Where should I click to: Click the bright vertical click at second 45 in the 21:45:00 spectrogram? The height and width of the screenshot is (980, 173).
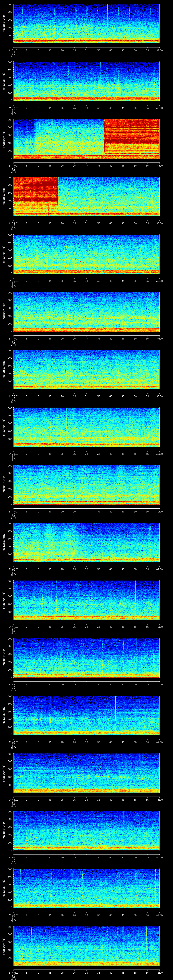pyautogui.click(x=124, y=828)
